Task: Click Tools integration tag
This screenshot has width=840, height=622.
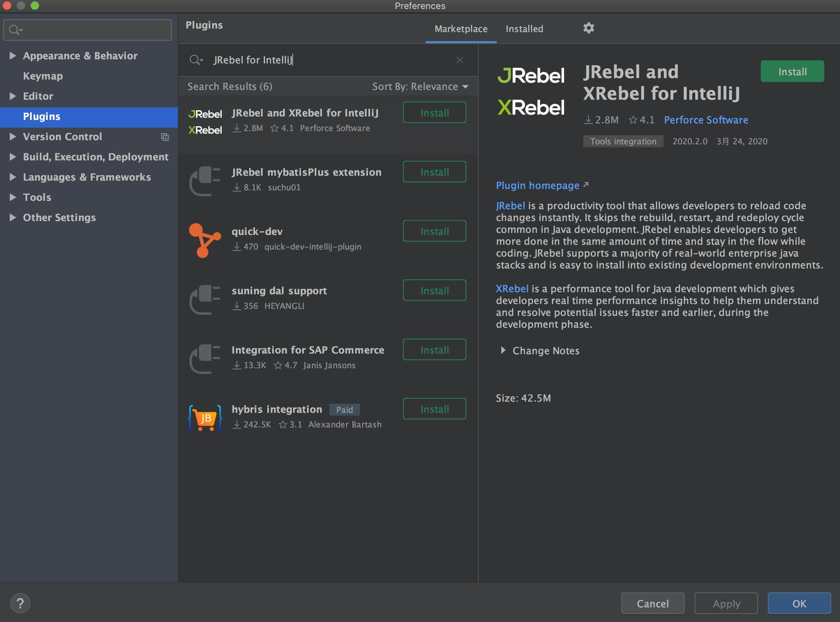Action: tap(623, 141)
